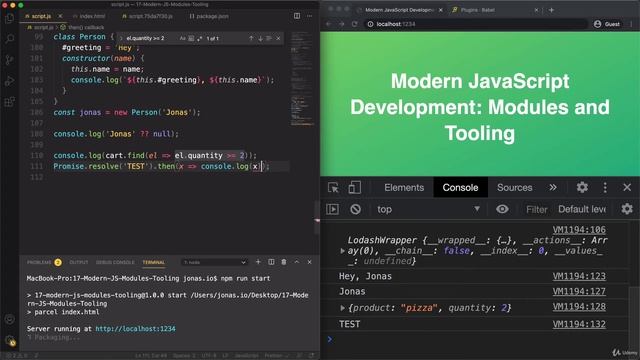Close the find widget
640x360 pixels.
coord(278,38)
